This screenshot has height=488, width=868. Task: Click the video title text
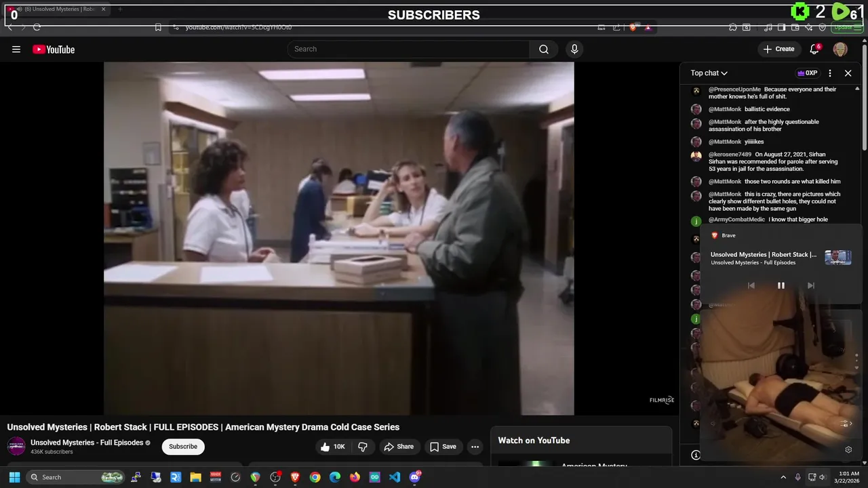(203, 427)
